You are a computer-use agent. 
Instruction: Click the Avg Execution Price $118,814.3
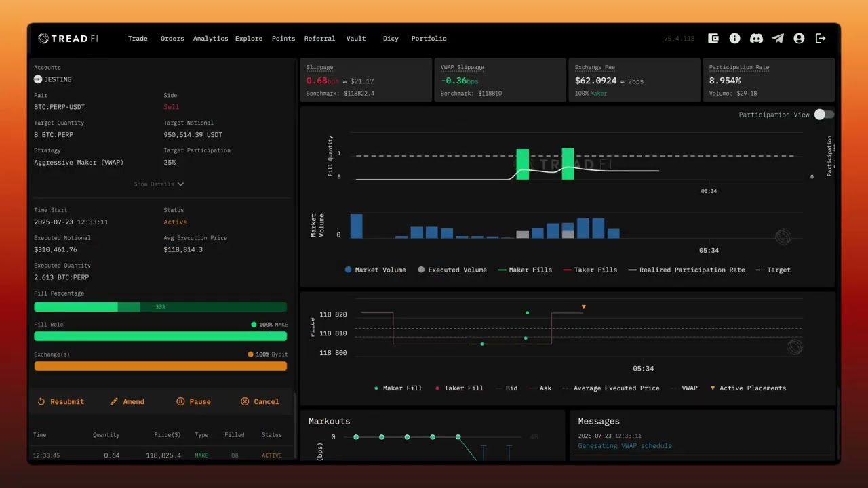pyautogui.click(x=183, y=250)
